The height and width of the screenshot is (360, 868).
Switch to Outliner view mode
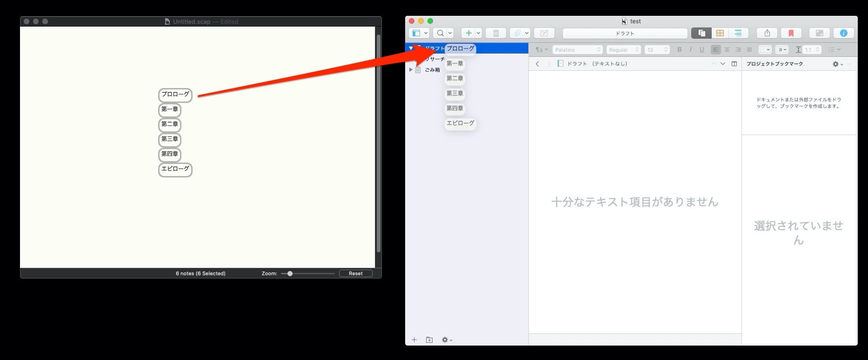click(738, 33)
